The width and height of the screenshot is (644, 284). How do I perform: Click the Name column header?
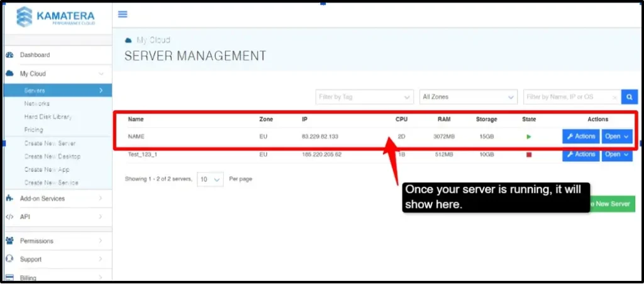click(x=136, y=120)
